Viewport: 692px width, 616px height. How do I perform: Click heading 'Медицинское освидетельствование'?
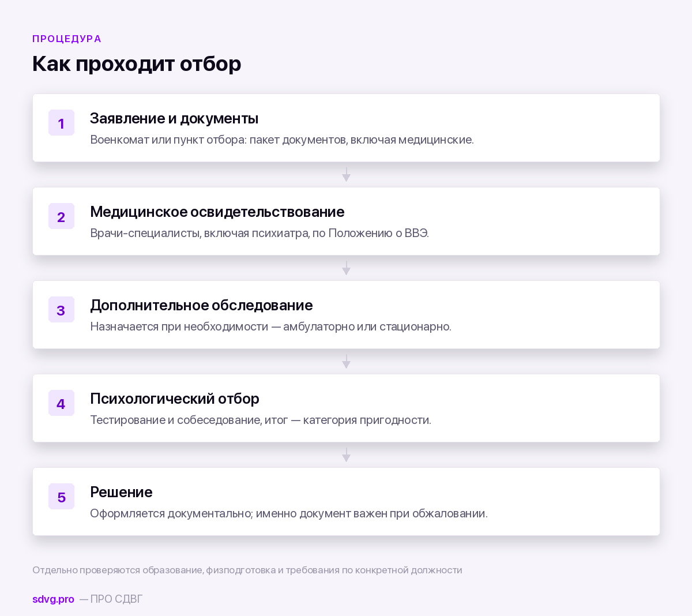[217, 212]
